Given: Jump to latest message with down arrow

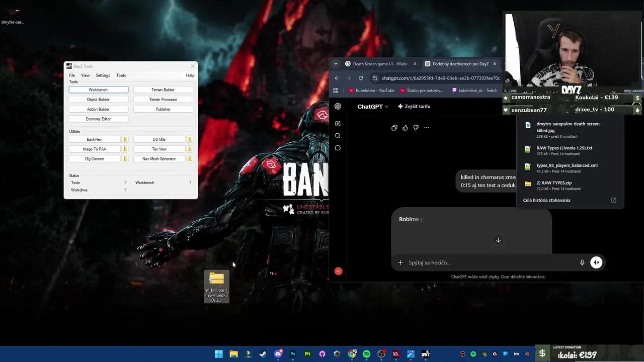Looking at the screenshot, I should tap(498, 240).
